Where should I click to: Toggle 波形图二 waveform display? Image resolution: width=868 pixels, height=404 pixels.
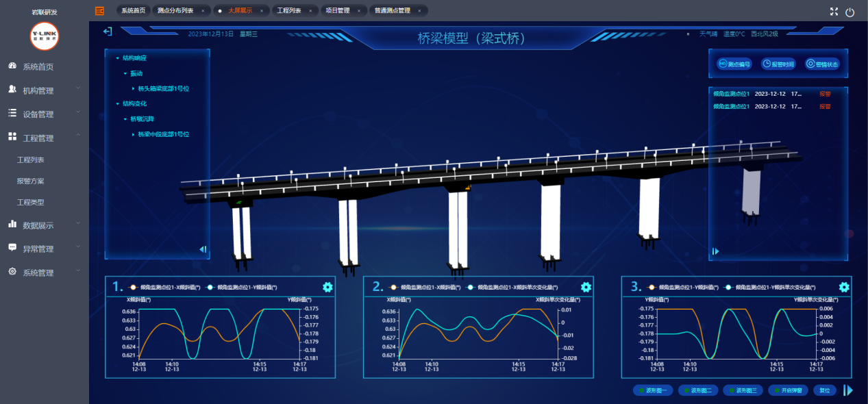pyautogui.click(x=698, y=390)
